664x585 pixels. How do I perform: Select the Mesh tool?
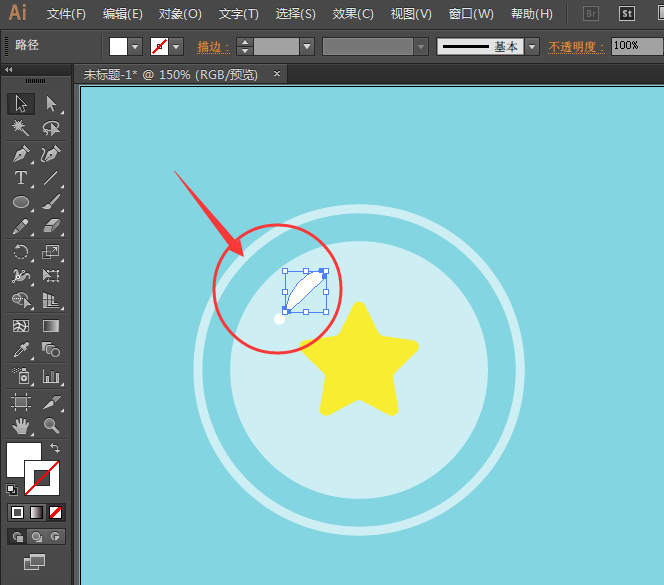pos(21,326)
